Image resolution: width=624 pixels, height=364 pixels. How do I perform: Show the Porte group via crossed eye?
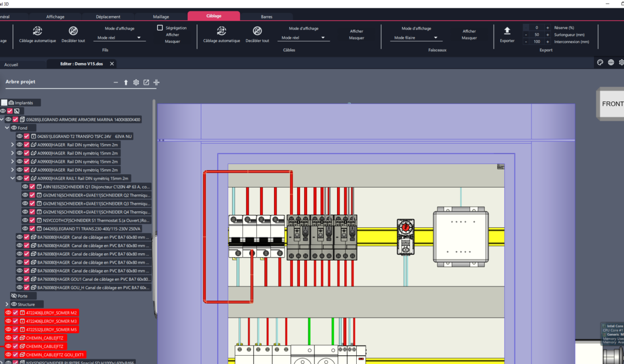(x=14, y=296)
